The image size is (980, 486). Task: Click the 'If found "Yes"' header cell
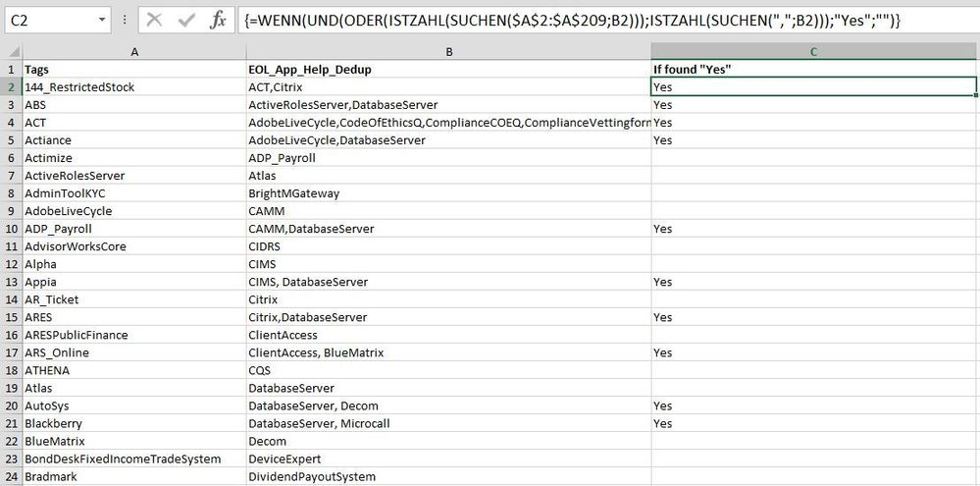pyautogui.click(x=815, y=70)
